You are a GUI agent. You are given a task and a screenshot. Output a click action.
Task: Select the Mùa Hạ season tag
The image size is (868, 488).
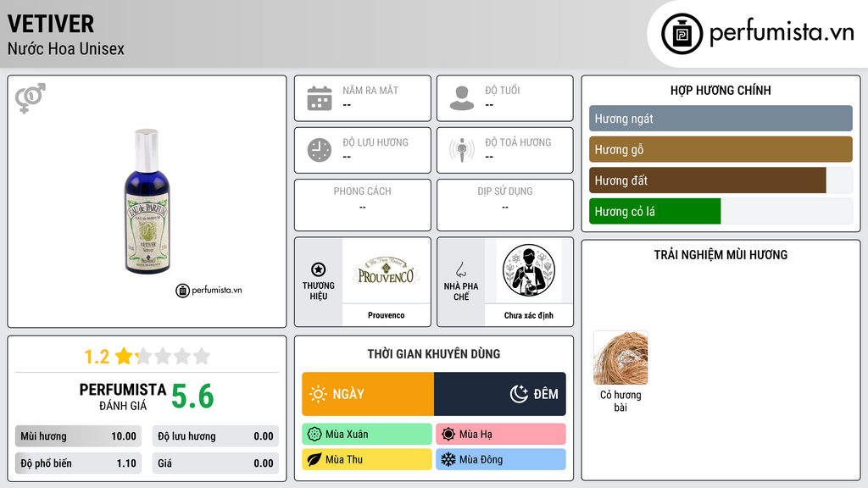501,435
